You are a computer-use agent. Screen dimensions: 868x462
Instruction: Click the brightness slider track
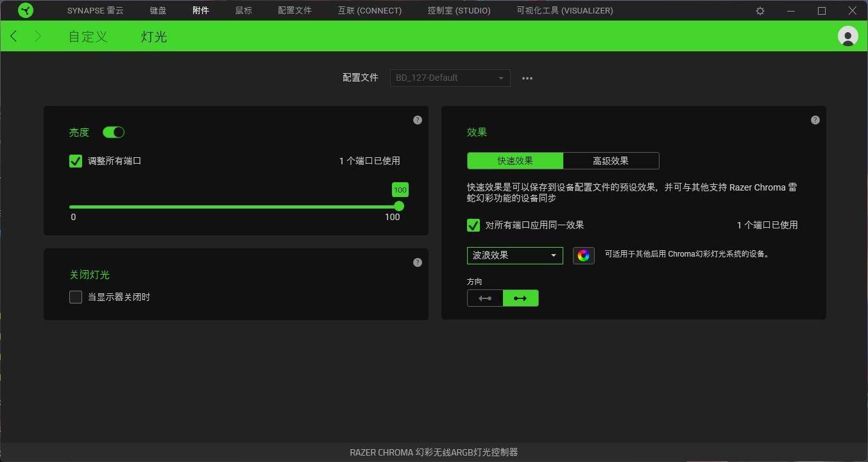234,207
